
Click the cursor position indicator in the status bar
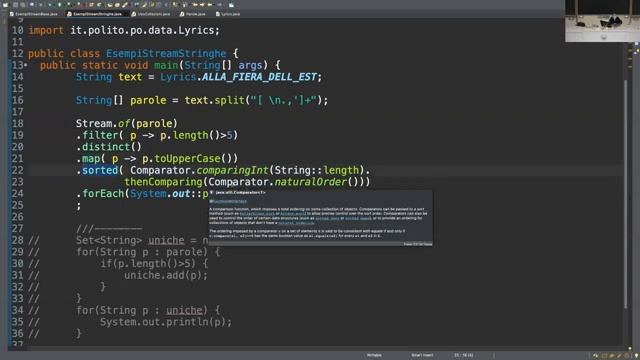click(x=464, y=355)
